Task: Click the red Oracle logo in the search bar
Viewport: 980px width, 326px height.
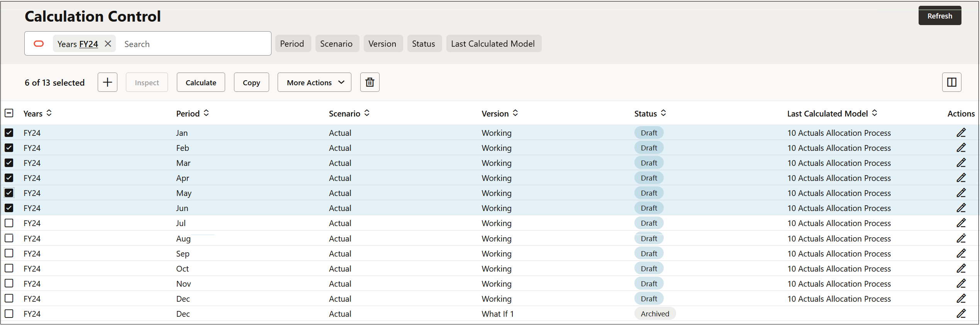Action: [x=39, y=44]
